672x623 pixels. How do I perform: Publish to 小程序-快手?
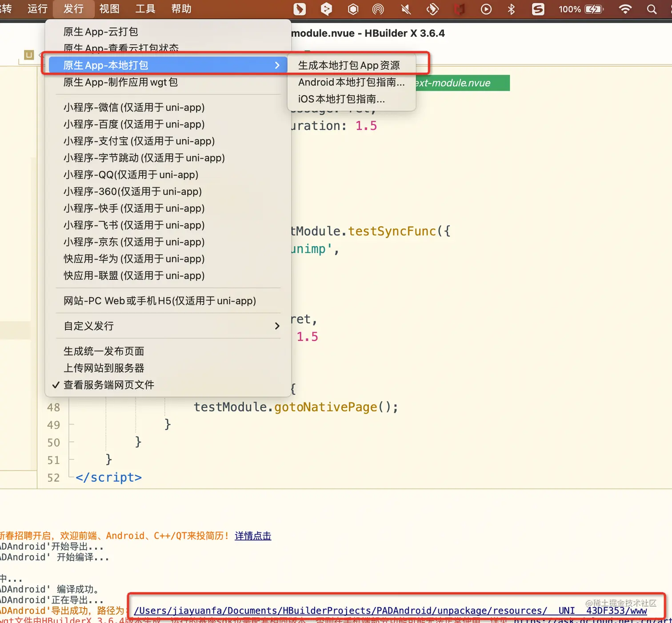(x=168, y=209)
